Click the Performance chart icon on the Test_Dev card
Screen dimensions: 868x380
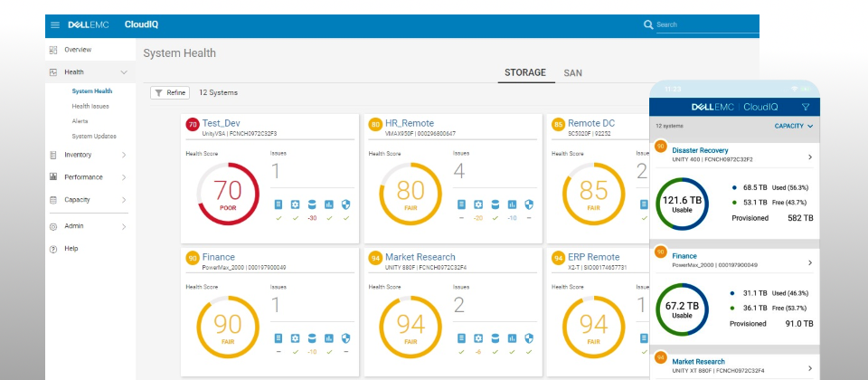click(x=329, y=204)
